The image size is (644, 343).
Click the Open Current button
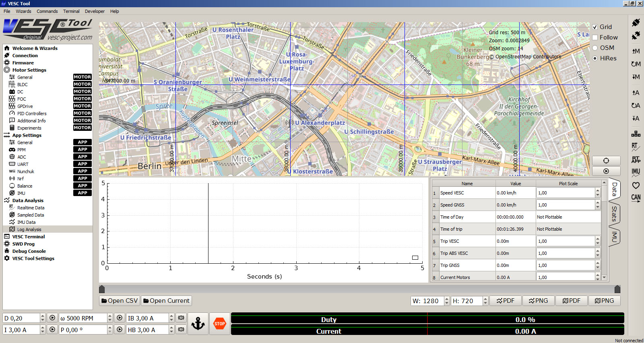tap(166, 301)
